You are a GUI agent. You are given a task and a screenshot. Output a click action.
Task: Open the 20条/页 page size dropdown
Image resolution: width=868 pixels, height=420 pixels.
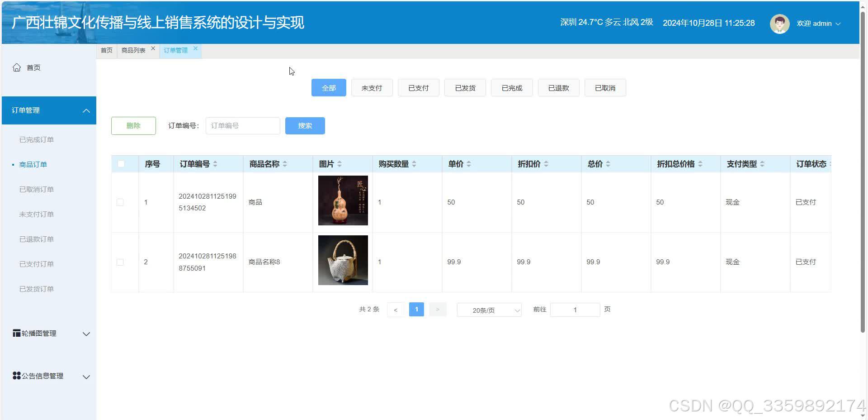click(489, 310)
